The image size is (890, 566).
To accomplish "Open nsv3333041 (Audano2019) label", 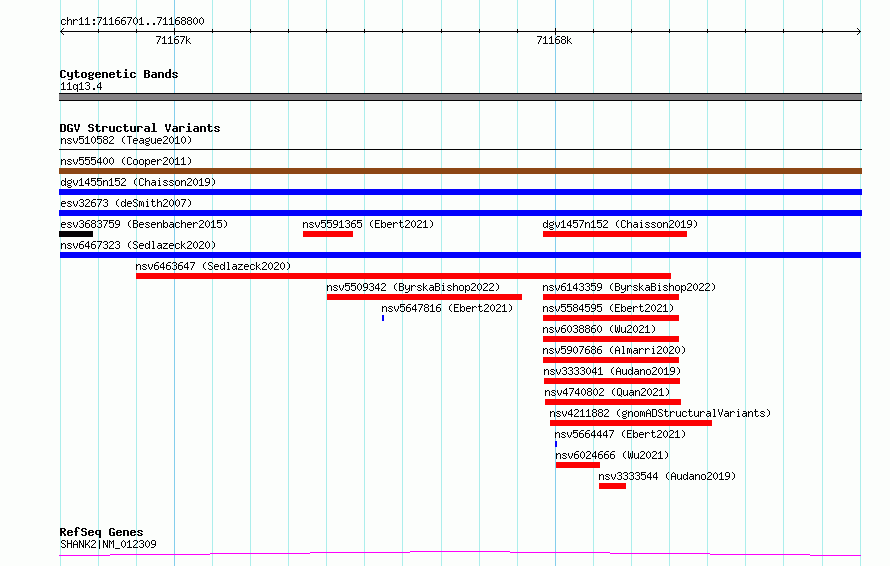I will pyautogui.click(x=612, y=371).
